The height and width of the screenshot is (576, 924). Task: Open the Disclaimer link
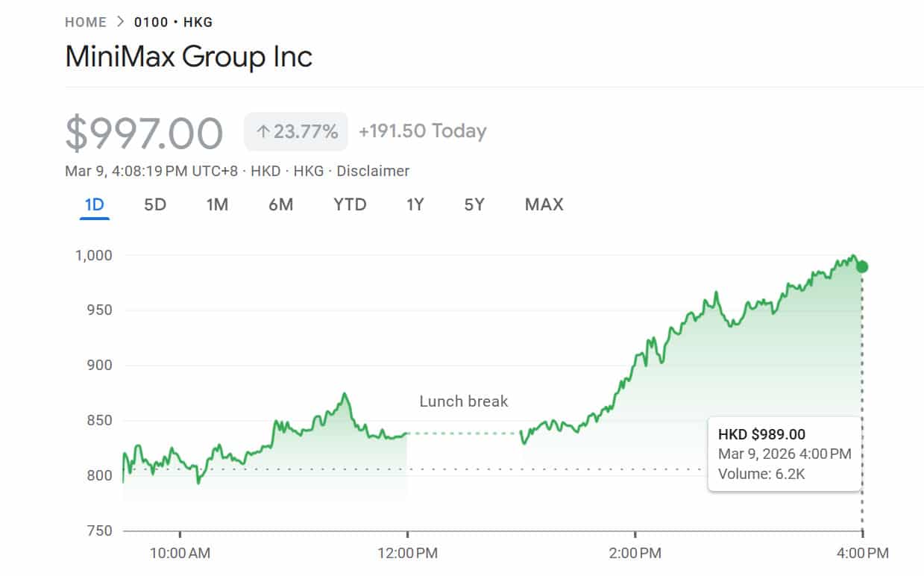[x=373, y=171]
